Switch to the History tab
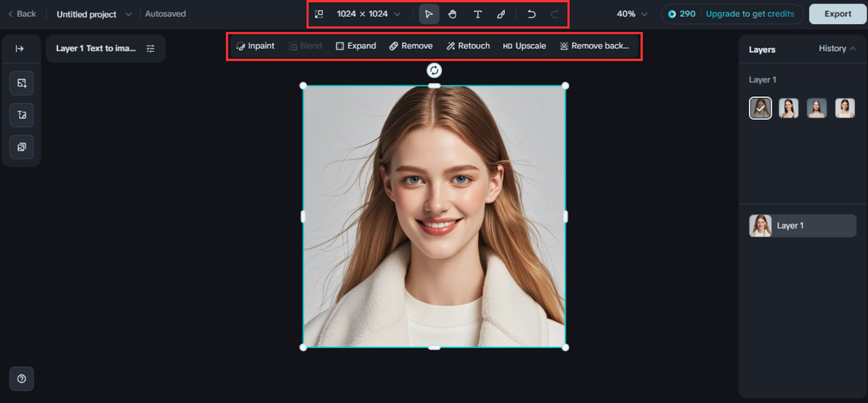 pyautogui.click(x=832, y=49)
